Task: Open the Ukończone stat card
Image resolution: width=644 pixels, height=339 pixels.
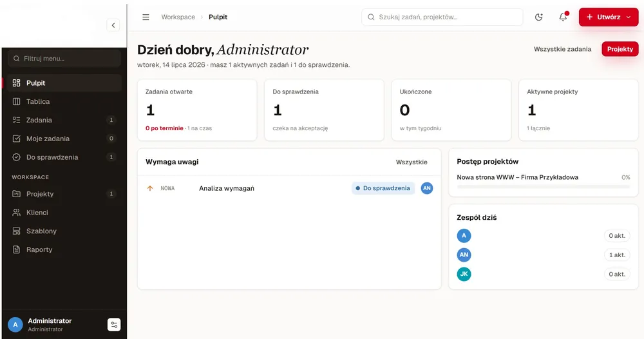Action: [451, 110]
